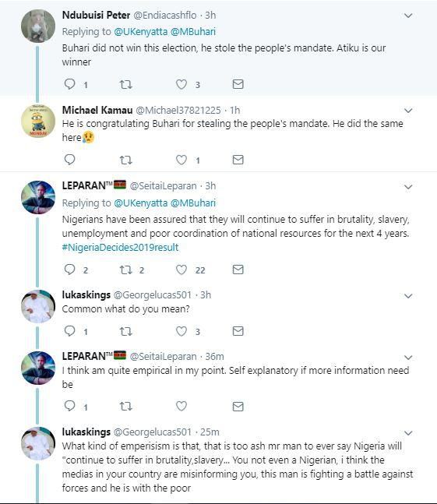
Task: Retweet LEPARAN's tweet with 2 retweets
Action: (125, 270)
